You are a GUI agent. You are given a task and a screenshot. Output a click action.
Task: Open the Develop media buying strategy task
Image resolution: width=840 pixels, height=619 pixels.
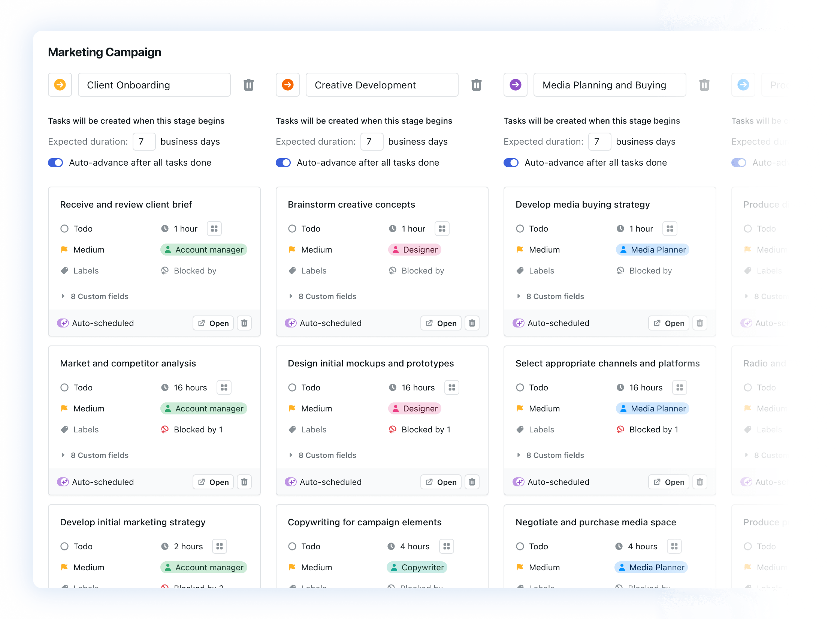pos(669,323)
